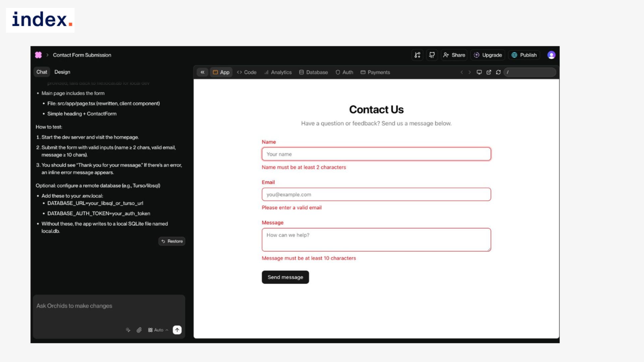Refresh the app preview
Screen dimensions: 644x362
498,72
